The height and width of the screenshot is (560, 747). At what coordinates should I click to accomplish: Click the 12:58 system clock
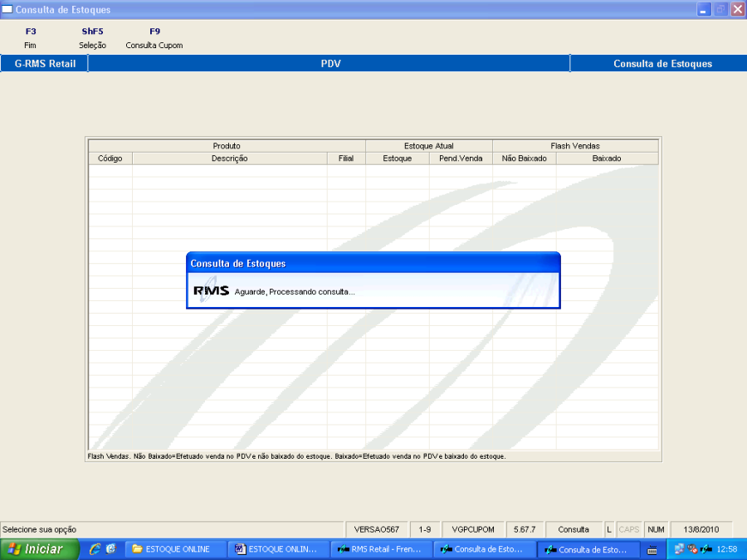(727, 549)
